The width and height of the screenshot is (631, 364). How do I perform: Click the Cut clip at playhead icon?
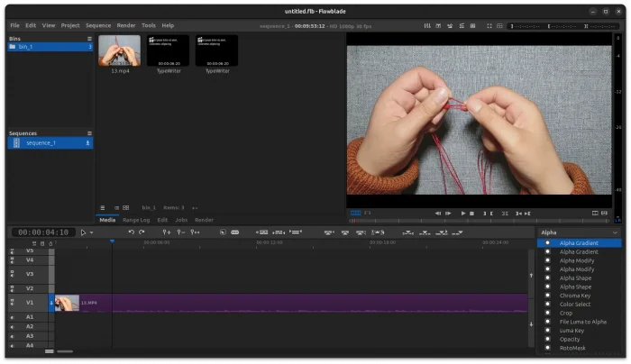(235, 232)
